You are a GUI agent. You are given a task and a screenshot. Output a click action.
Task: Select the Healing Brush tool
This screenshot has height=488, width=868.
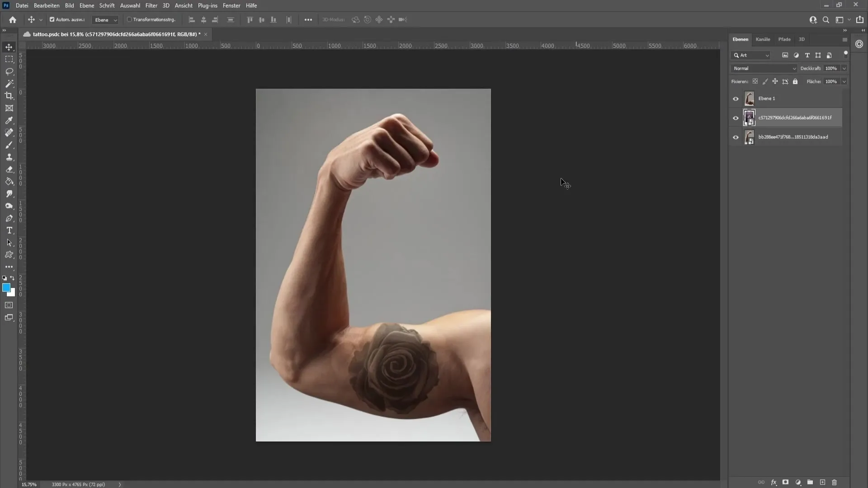(x=9, y=132)
